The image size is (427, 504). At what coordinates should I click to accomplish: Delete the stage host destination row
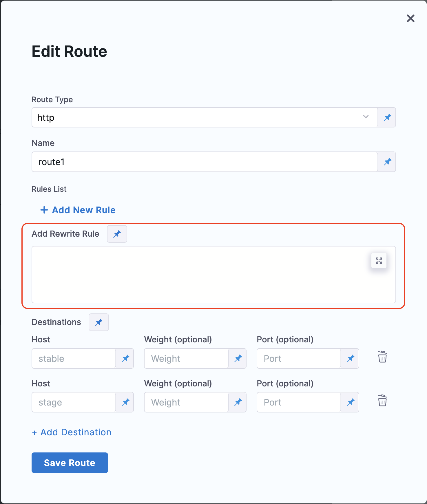(382, 401)
